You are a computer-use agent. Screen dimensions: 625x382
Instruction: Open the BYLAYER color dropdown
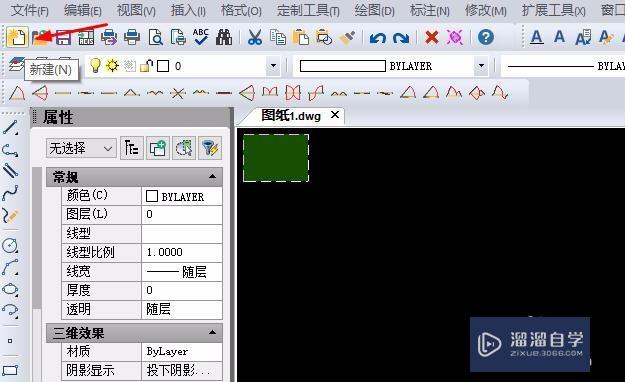click(x=481, y=65)
